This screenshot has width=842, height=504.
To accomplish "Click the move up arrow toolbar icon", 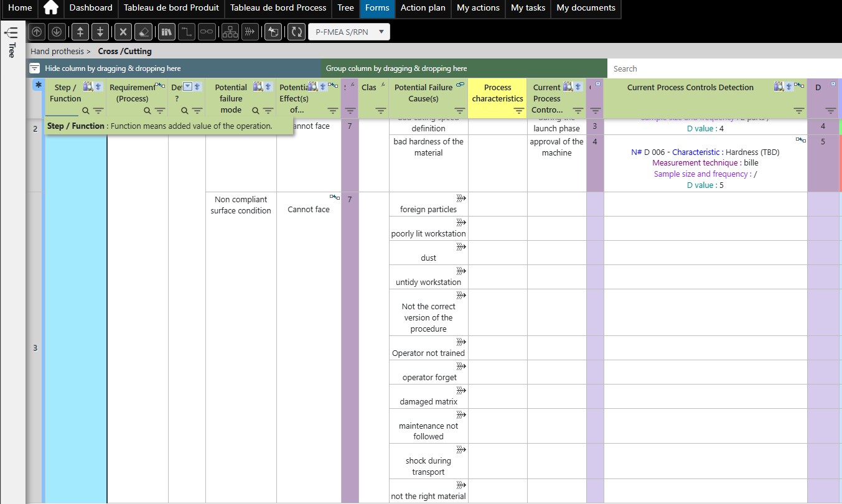I will (x=37, y=32).
